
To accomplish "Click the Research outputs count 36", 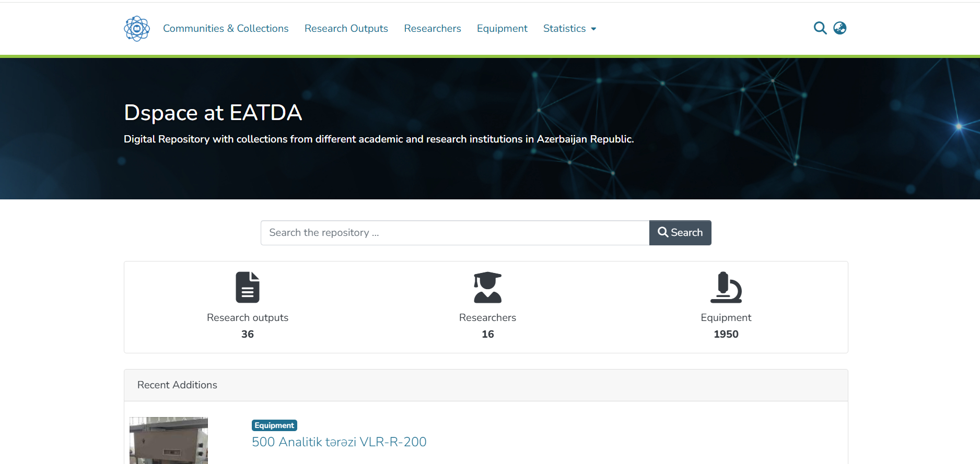I will (x=248, y=334).
